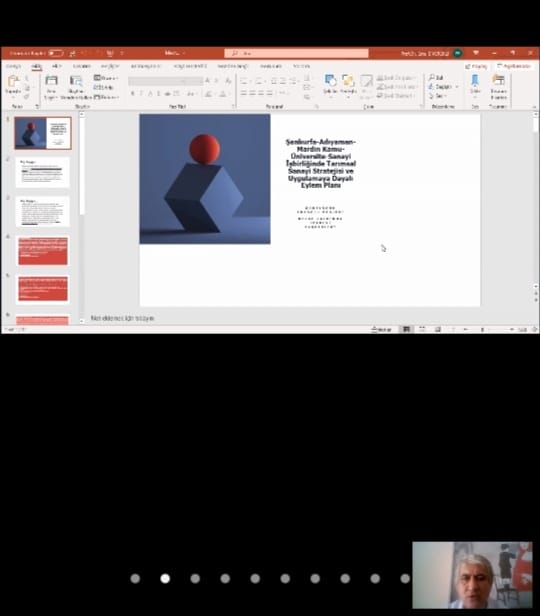Click the Dictate microphone icon
This screenshot has height=616, width=540.
click(x=475, y=80)
